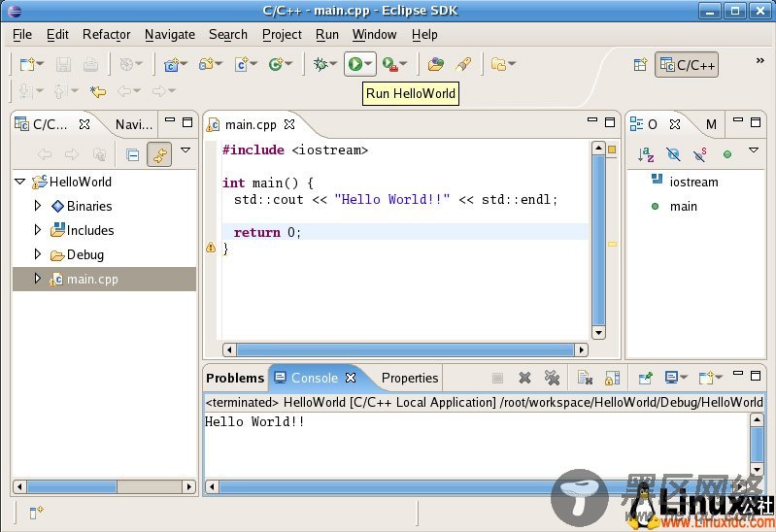Minimize the Console panel

pos(738,374)
